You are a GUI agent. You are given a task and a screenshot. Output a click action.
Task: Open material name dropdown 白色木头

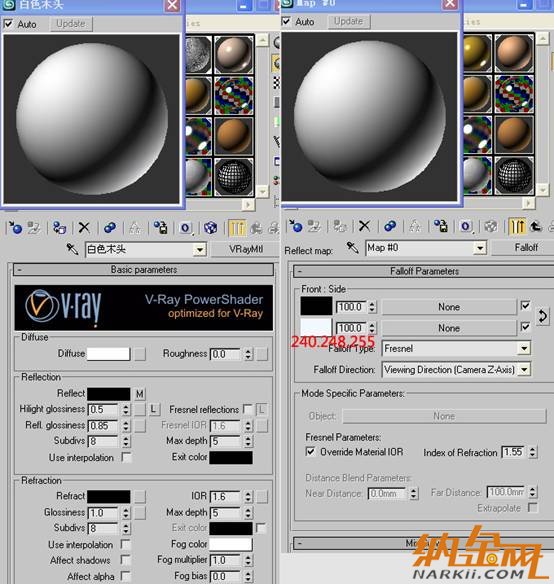point(146,249)
